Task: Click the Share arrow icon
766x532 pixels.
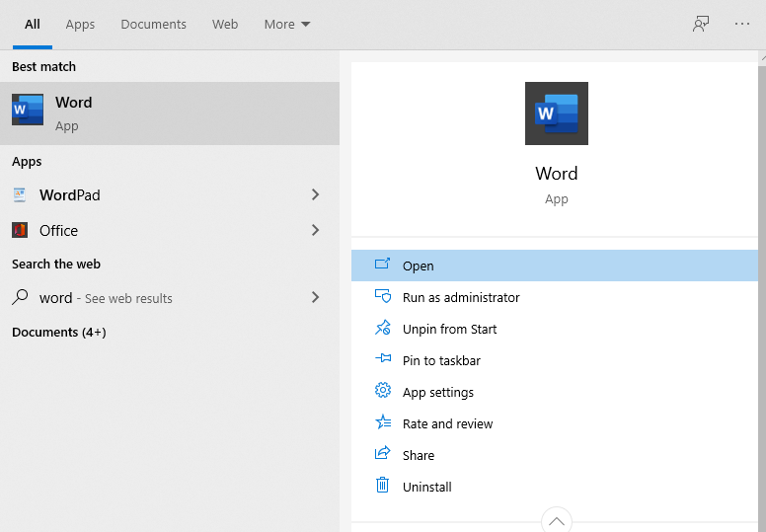Action: [x=383, y=453]
